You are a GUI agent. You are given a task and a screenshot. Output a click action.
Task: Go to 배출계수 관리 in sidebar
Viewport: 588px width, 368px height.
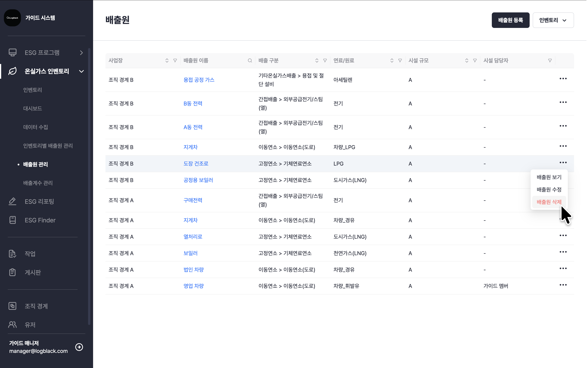(38, 183)
